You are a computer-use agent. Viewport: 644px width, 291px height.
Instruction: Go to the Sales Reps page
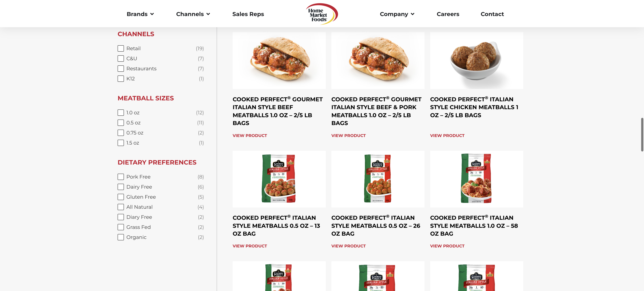click(248, 14)
